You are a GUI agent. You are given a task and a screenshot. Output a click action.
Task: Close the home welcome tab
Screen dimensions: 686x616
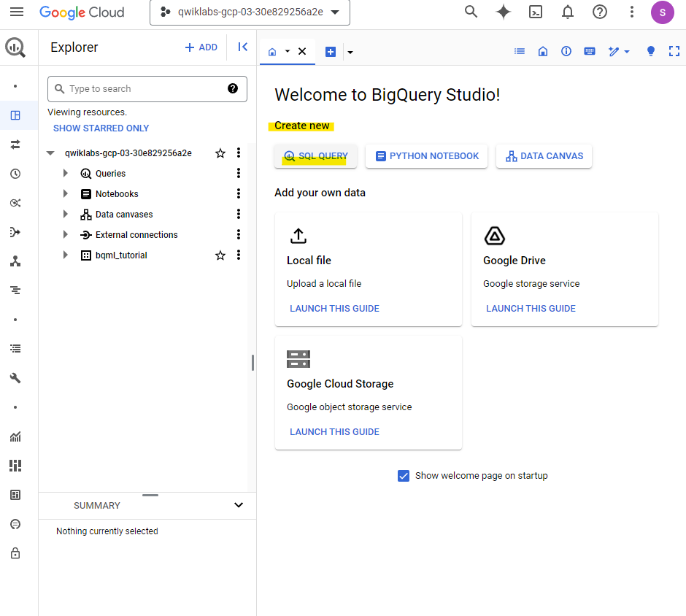tap(302, 52)
